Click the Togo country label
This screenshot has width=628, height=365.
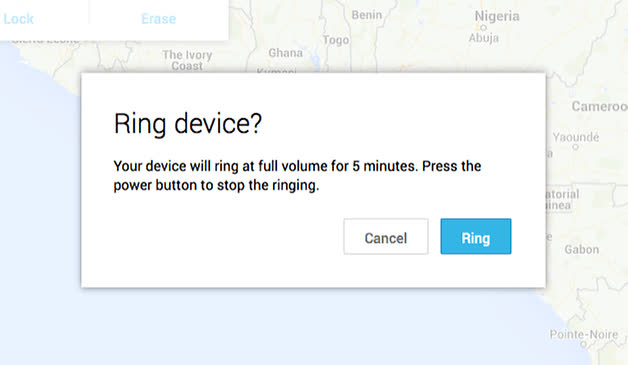pyautogui.click(x=336, y=40)
